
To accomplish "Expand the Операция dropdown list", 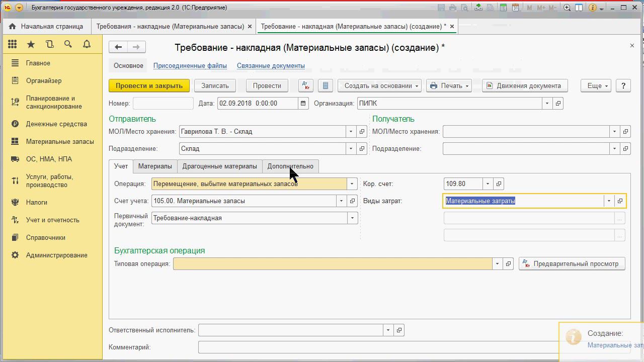I will (352, 184).
